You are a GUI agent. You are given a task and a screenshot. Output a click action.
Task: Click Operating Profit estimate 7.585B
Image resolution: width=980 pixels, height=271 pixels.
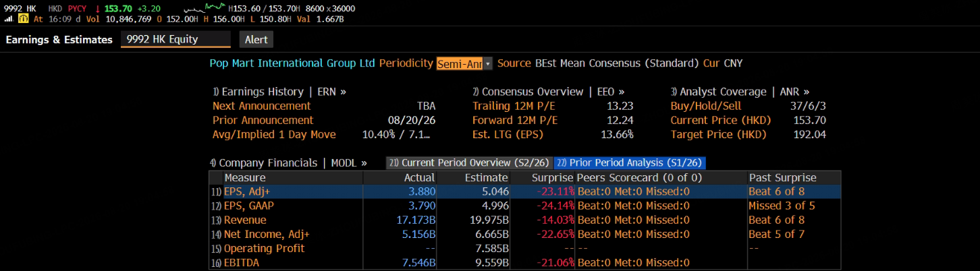pos(491,249)
